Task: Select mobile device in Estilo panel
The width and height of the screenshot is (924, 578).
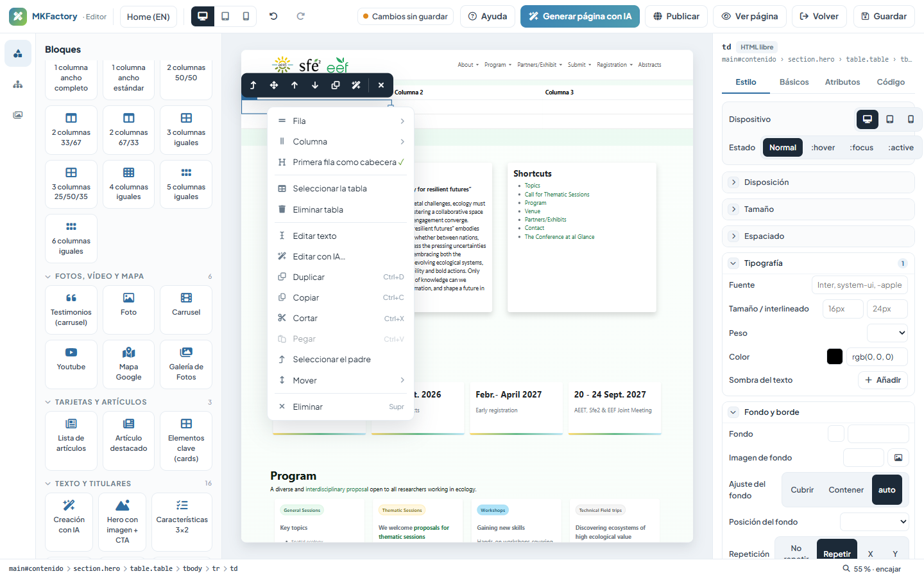Action: pos(911,119)
